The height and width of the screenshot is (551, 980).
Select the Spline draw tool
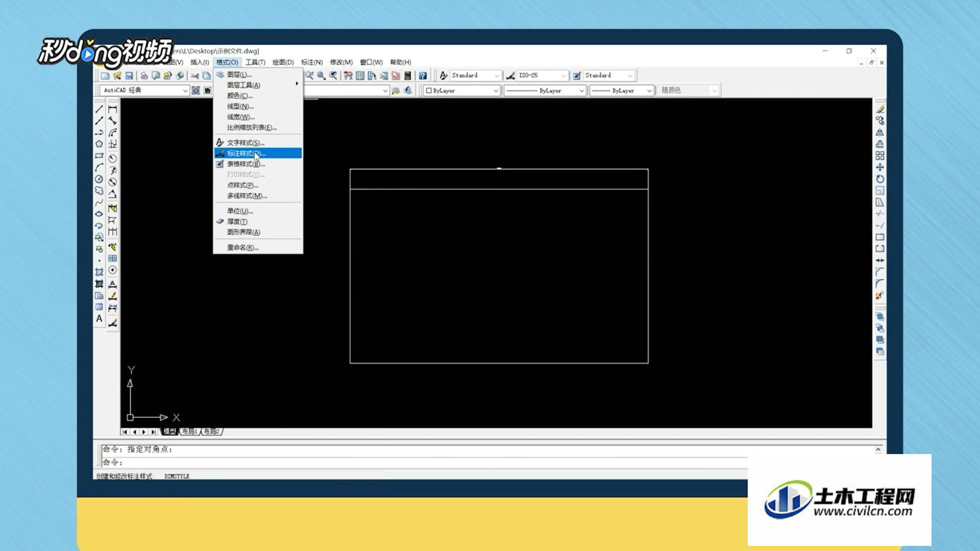(99, 203)
